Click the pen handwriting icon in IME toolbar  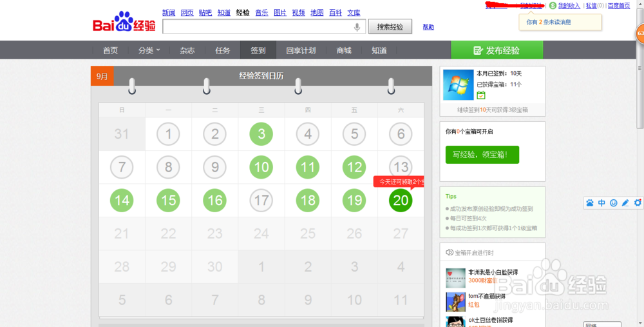pos(625,203)
